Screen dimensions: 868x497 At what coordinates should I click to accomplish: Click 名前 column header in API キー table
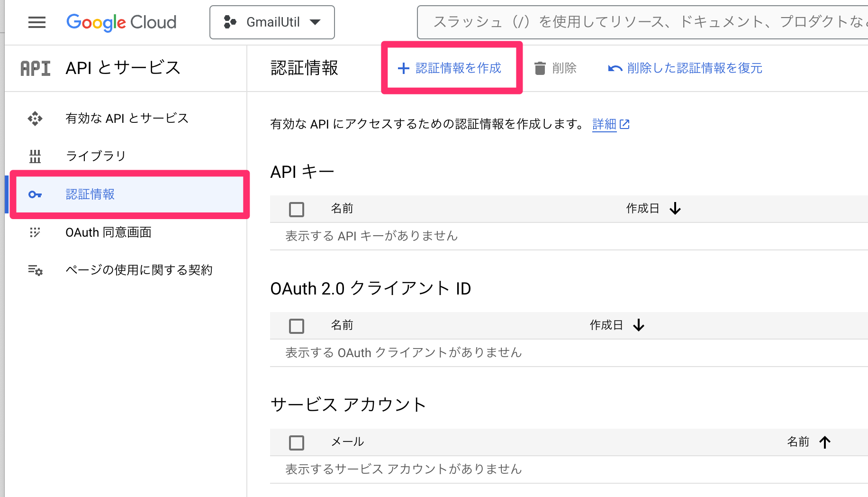click(x=342, y=209)
